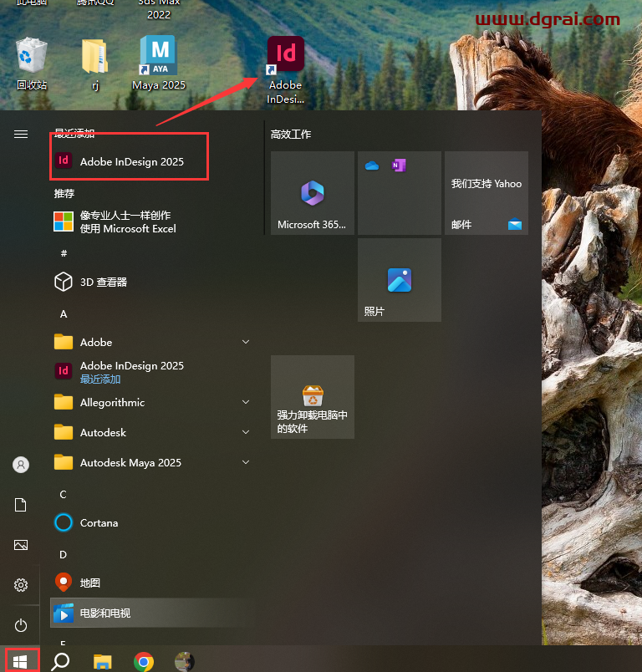Launch Google Chrome from the taskbar
Image resolution: width=642 pixels, height=672 pixels.
coord(144,661)
